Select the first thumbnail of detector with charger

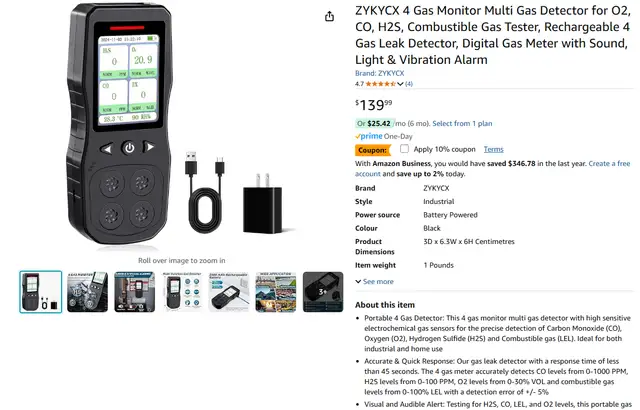41,292
